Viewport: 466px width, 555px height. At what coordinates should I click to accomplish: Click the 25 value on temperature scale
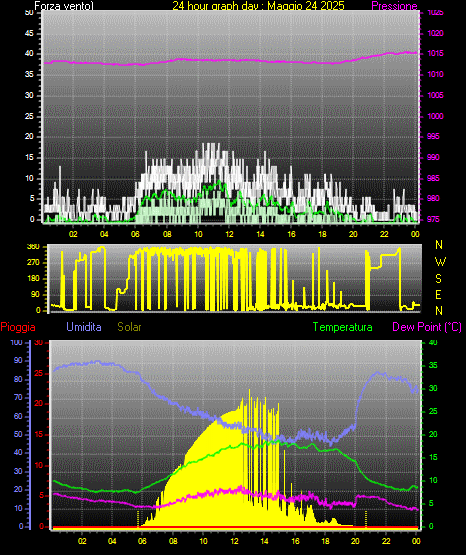click(x=433, y=411)
